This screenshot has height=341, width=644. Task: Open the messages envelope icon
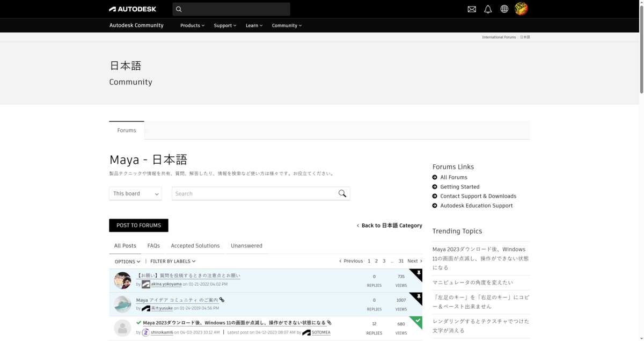[x=472, y=9]
